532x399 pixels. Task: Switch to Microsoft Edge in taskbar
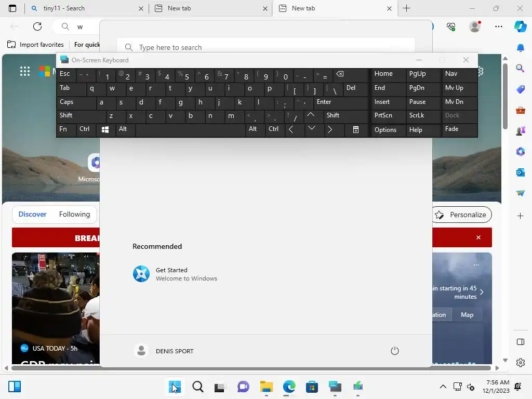(x=289, y=387)
